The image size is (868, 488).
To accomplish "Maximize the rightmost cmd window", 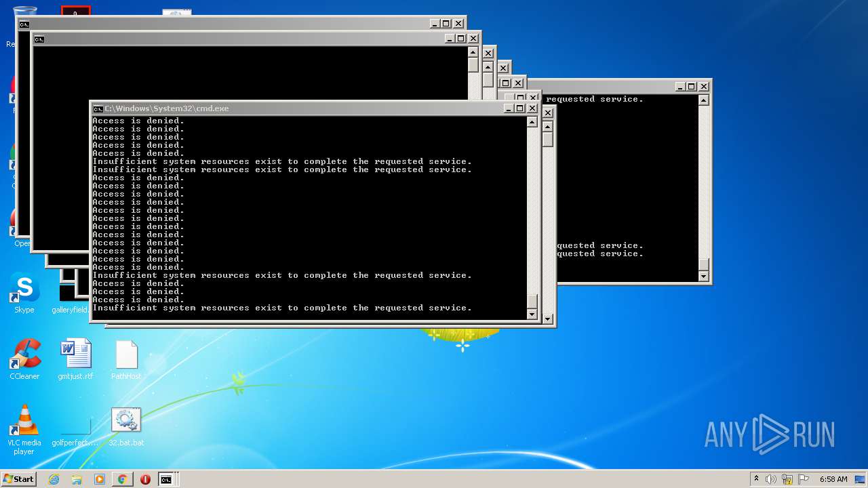I will click(x=692, y=86).
